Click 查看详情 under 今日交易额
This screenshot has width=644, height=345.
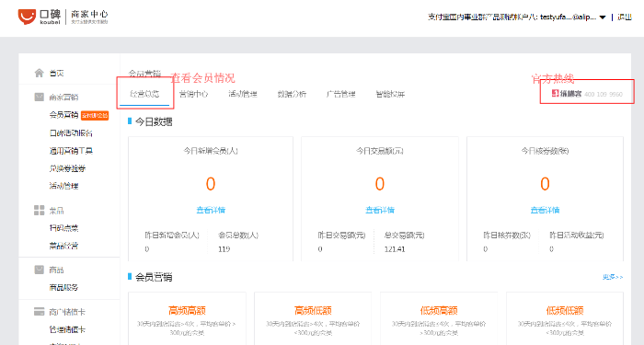pyautogui.click(x=380, y=210)
